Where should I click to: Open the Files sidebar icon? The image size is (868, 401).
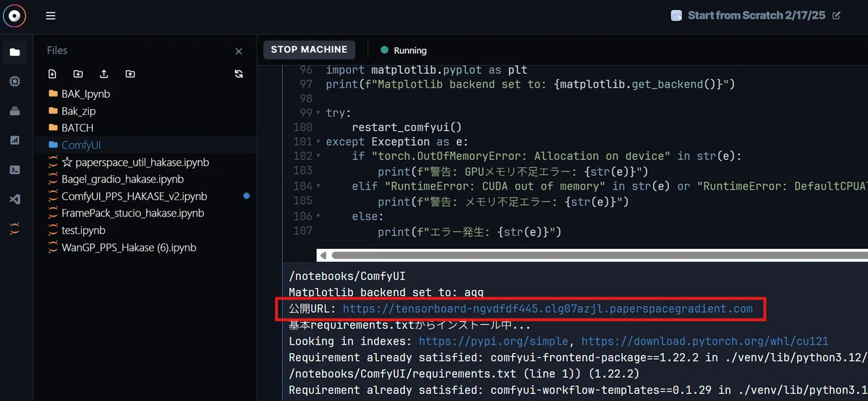[x=15, y=52]
